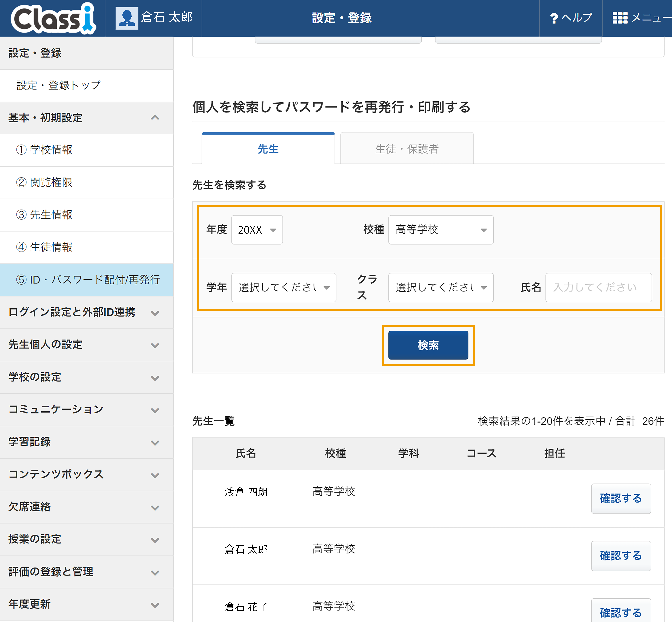Expand the 先生個人の設定 chevron
The image size is (672, 622).
[155, 345]
